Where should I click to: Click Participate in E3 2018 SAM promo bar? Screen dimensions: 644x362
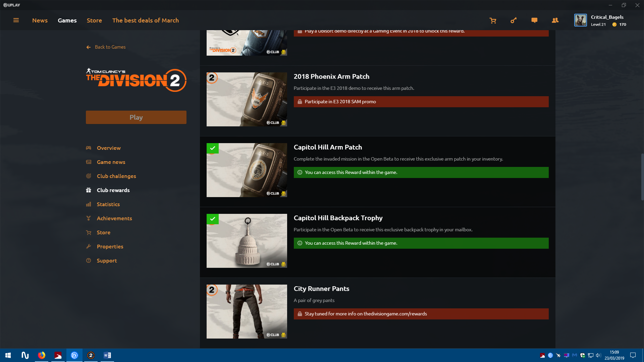(x=421, y=102)
